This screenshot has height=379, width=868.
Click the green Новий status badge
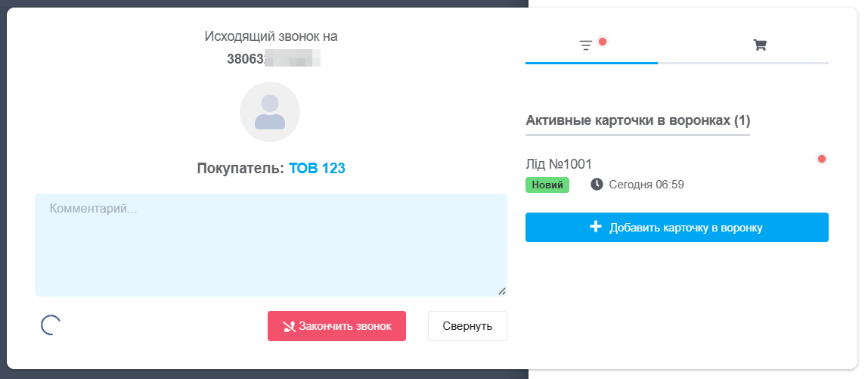(x=547, y=185)
